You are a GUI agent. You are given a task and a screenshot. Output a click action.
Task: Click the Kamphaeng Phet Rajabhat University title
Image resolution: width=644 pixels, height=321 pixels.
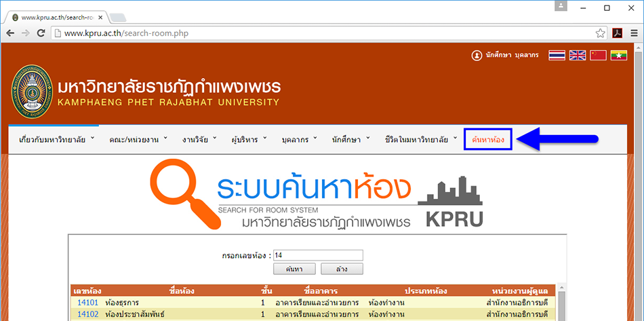[x=169, y=93]
